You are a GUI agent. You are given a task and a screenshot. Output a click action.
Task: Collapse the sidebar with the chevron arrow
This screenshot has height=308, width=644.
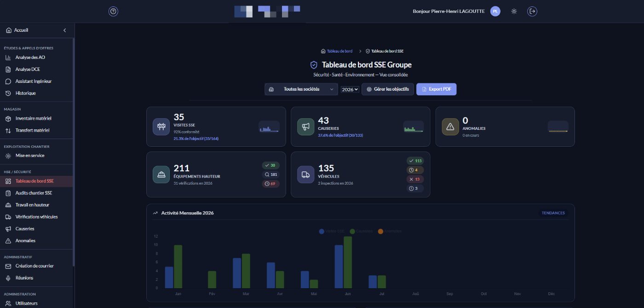(65, 30)
